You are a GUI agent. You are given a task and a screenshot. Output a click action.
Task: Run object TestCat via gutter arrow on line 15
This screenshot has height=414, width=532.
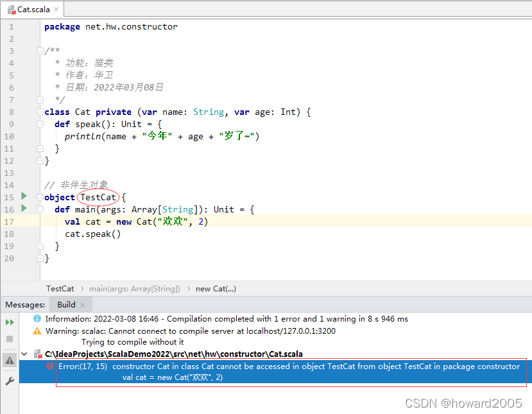[24, 196]
